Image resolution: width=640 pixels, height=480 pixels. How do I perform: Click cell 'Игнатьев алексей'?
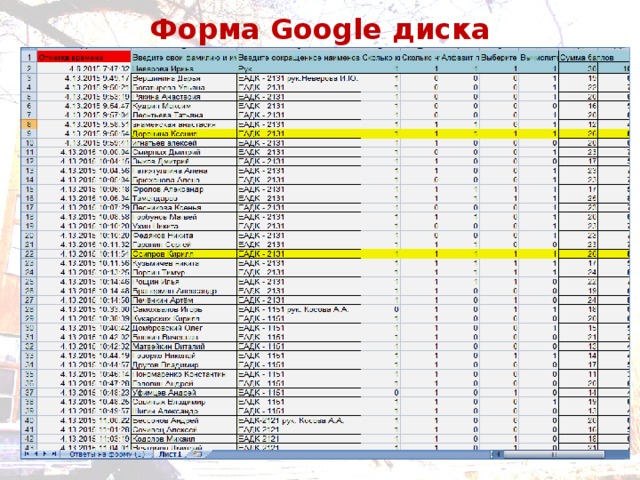[184, 143]
